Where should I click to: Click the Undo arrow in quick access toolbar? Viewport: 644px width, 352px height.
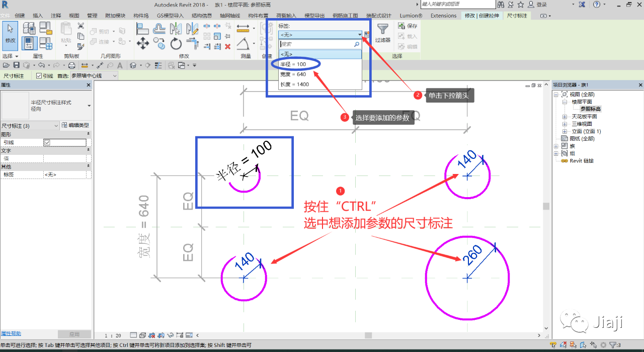coord(41,65)
